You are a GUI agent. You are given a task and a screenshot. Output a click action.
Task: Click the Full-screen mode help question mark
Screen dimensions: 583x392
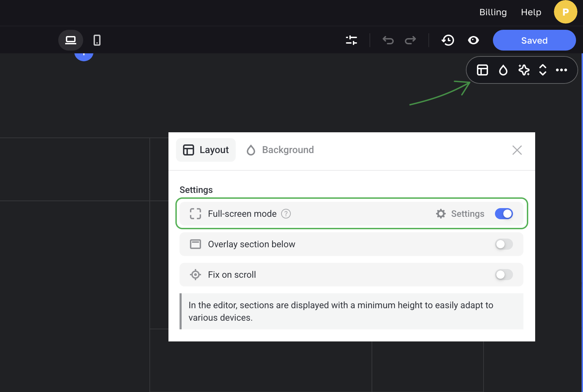[x=286, y=214]
